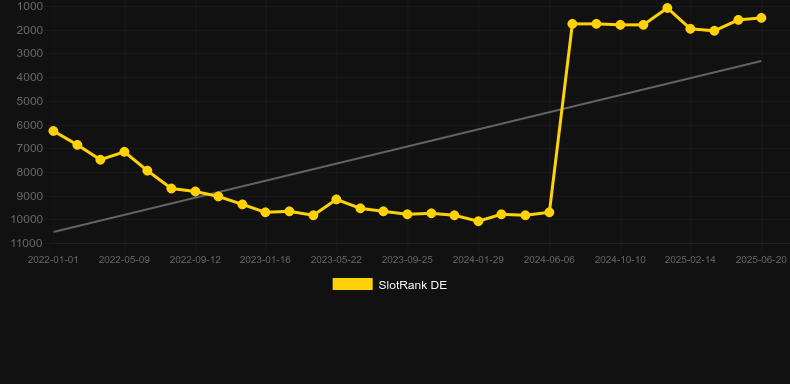The image size is (790, 384).
Task: Click the gray trend line's right end
Action: (760, 61)
